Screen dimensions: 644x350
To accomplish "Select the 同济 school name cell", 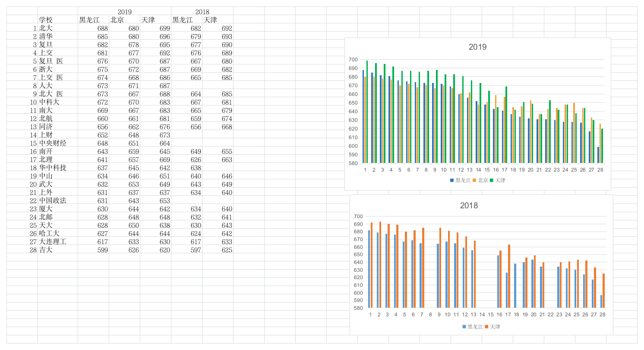I will tap(58, 127).
